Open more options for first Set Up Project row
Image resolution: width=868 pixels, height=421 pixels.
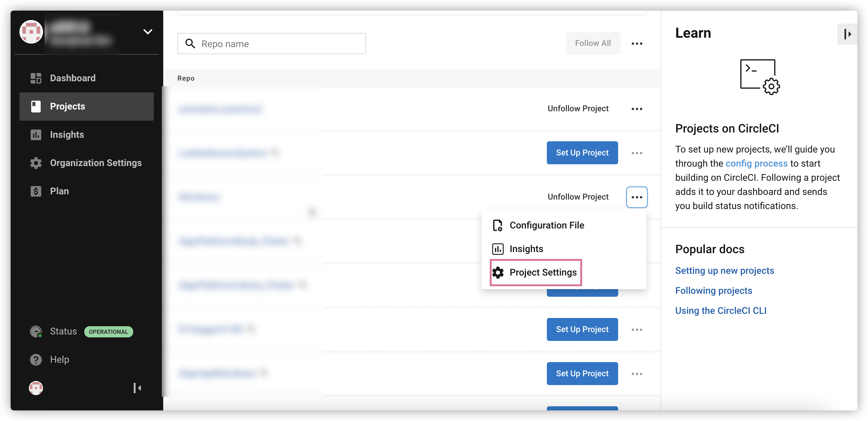click(636, 153)
